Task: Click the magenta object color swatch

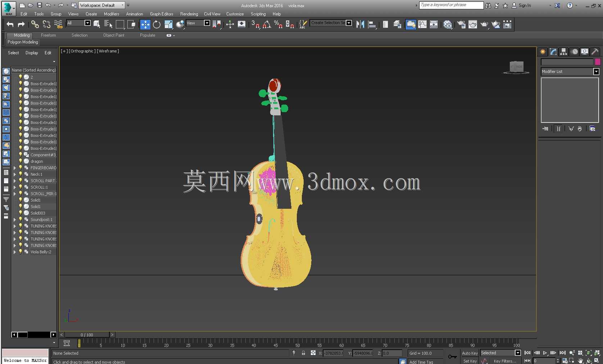Action: point(598,62)
